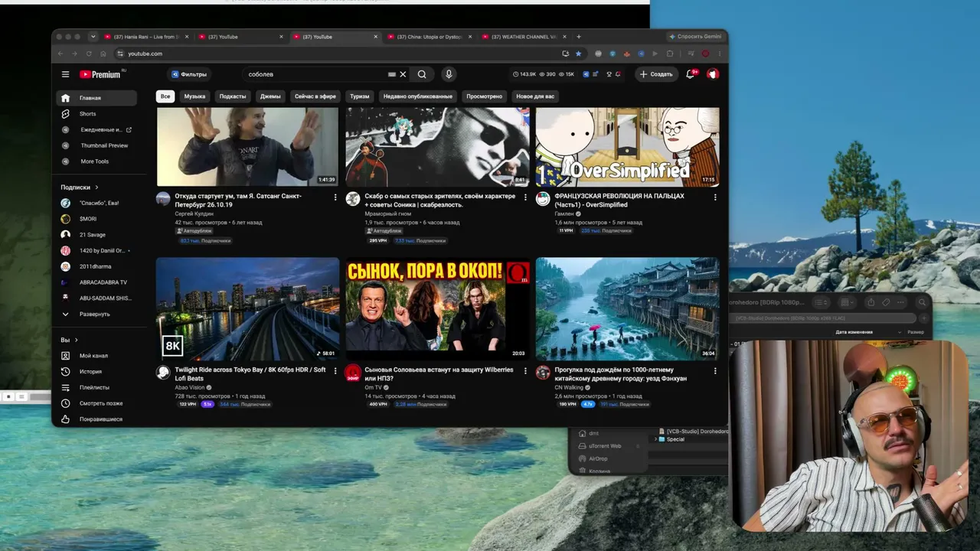
Task: Open History (История) in the sidebar
Action: 96,371
